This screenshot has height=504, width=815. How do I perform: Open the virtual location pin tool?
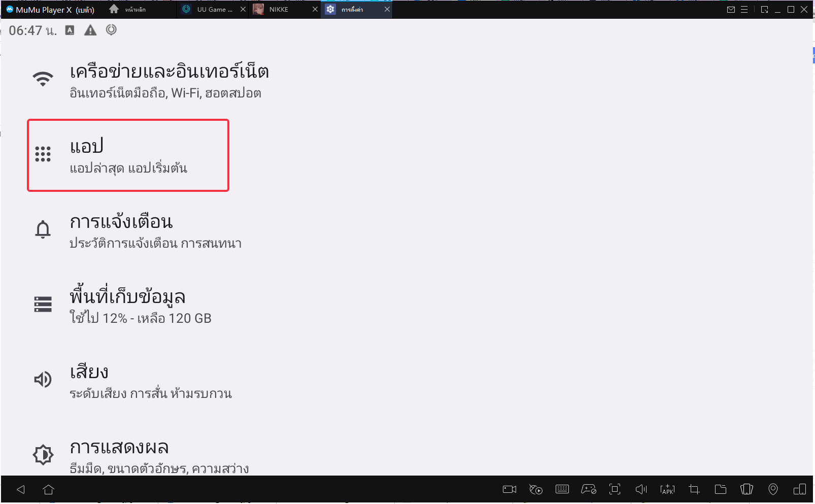[x=773, y=489]
